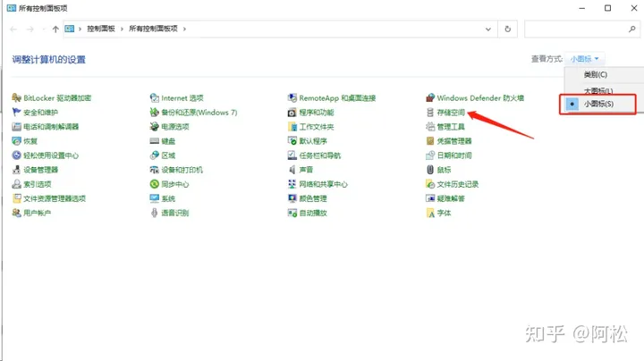Go up one level with up arrow
The image size is (644, 361).
[55, 29]
